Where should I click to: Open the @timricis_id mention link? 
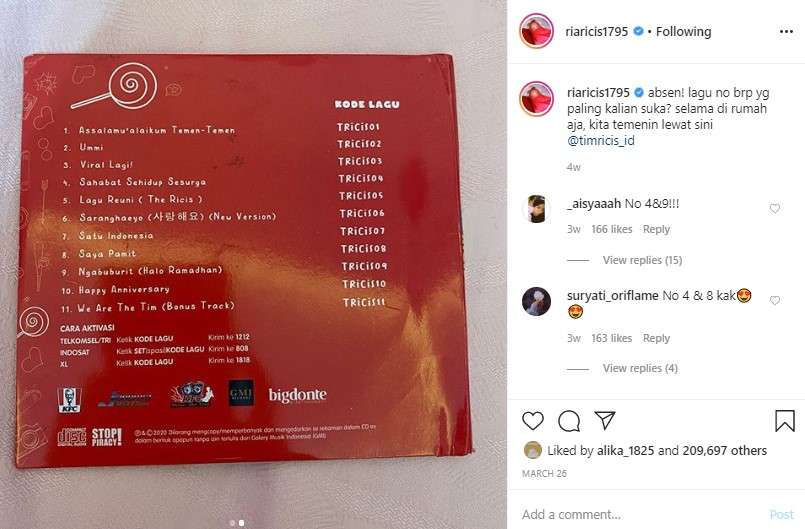click(601, 140)
